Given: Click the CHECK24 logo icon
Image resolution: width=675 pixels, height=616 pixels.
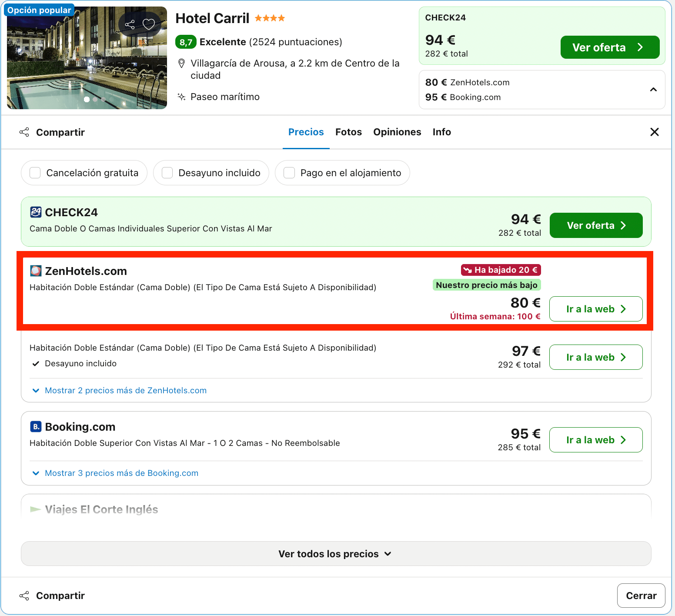Looking at the screenshot, I should (x=36, y=212).
